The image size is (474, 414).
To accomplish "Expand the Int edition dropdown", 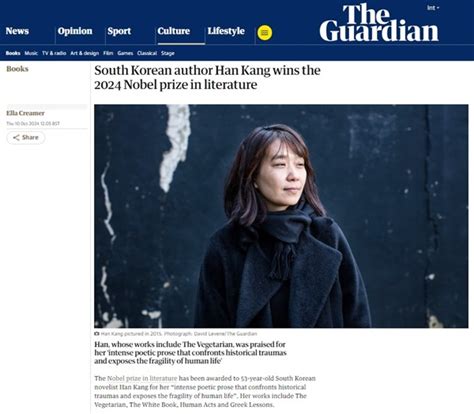I will 433,8.
